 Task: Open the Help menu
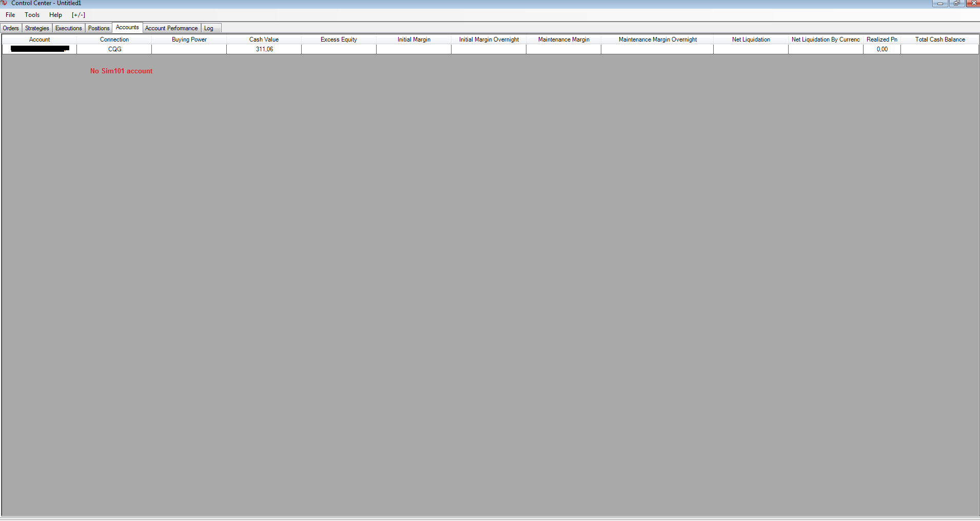pyautogui.click(x=55, y=15)
